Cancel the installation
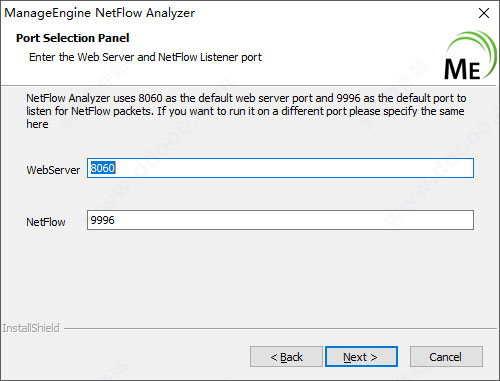Image resolution: width=500 pixels, height=381 pixels. pos(446,357)
